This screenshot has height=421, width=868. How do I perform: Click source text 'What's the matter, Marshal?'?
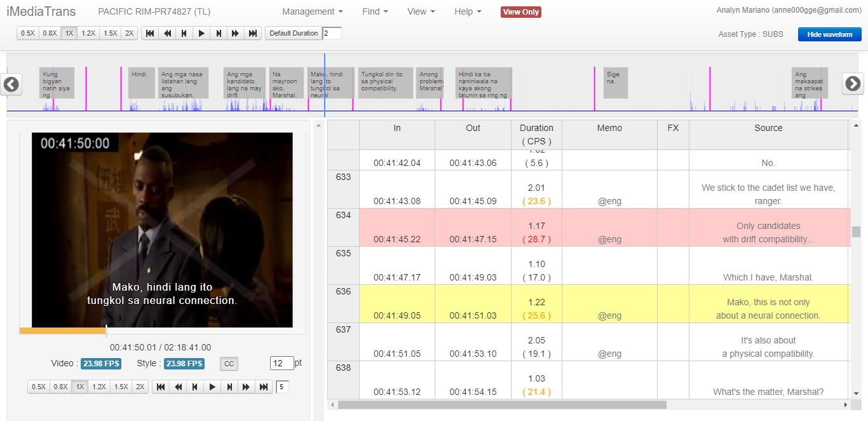coord(768,392)
